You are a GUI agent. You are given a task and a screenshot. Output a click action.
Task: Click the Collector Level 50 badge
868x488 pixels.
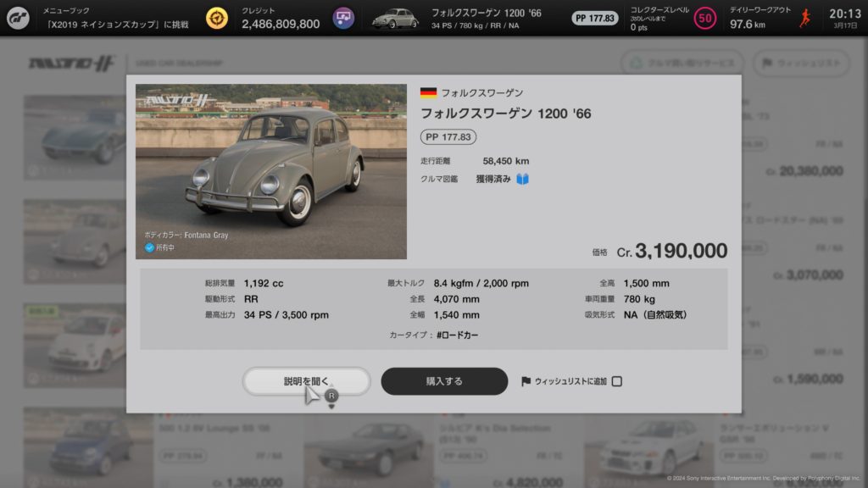(704, 18)
